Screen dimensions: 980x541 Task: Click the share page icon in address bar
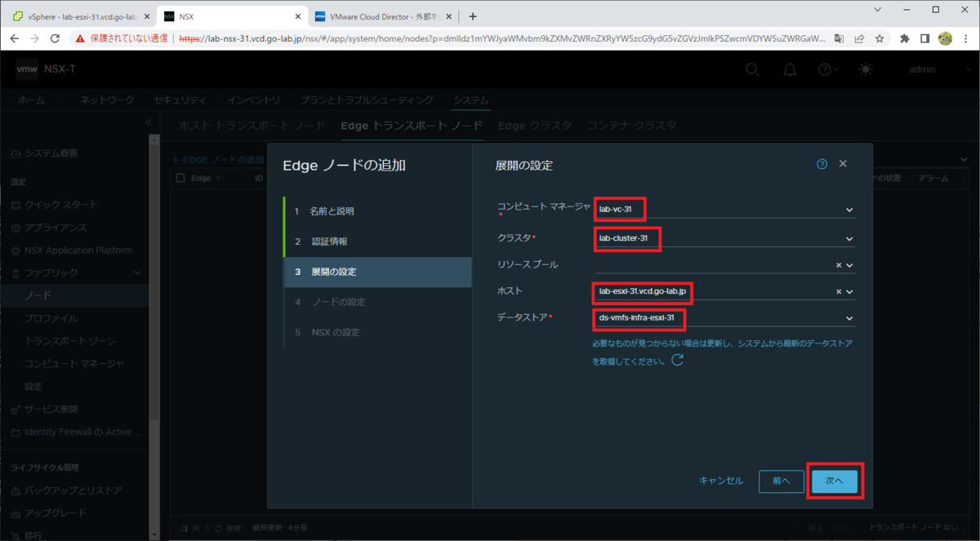pos(860,38)
